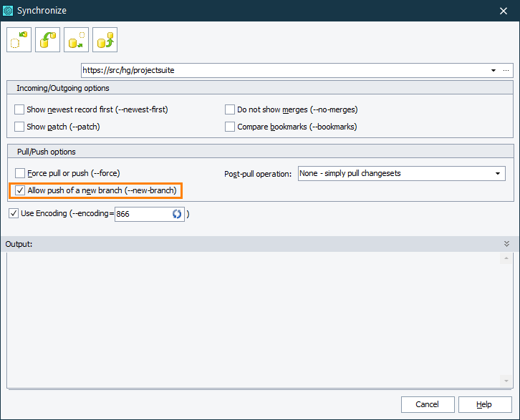
Task: Check Do not show merges option
Action: [231, 109]
